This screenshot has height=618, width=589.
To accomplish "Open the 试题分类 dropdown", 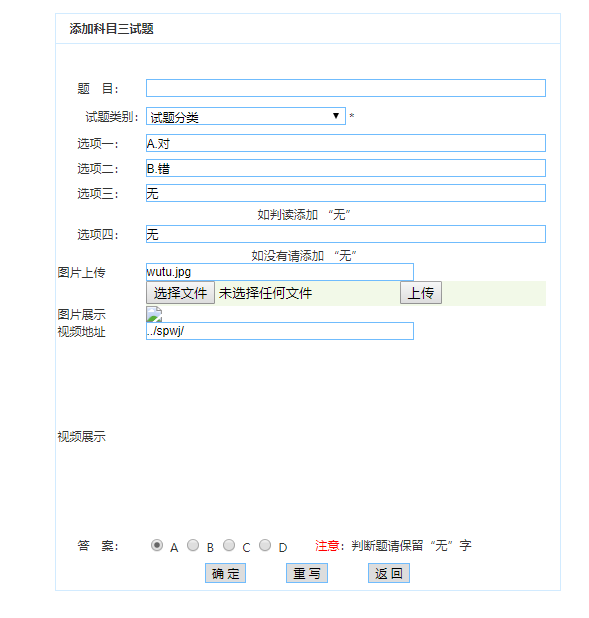I will click(246, 116).
